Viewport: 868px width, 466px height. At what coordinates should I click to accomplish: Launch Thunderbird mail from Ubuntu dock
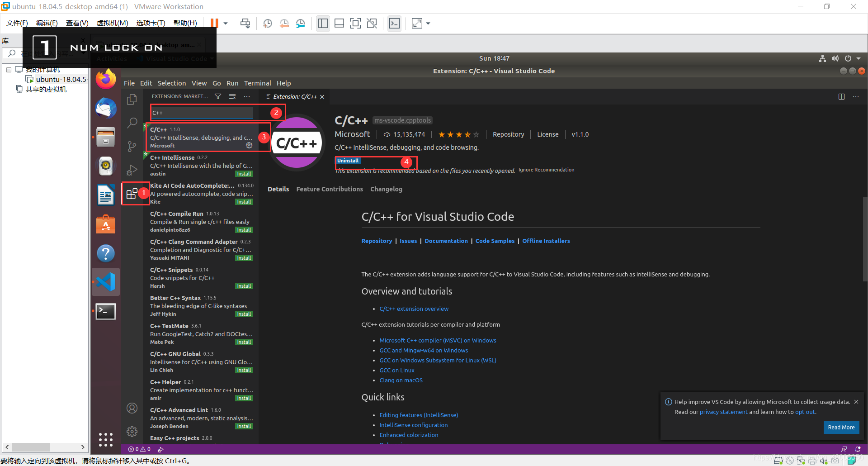tap(106, 108)
